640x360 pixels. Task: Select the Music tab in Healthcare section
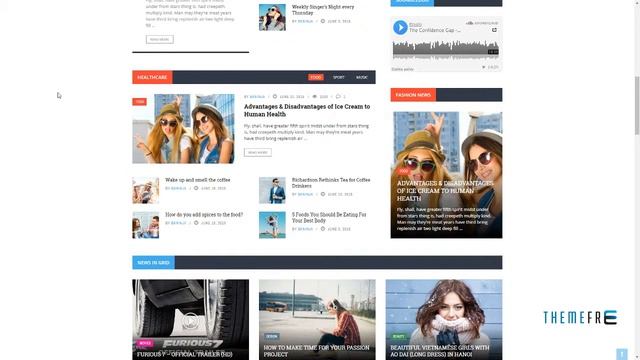362,77
